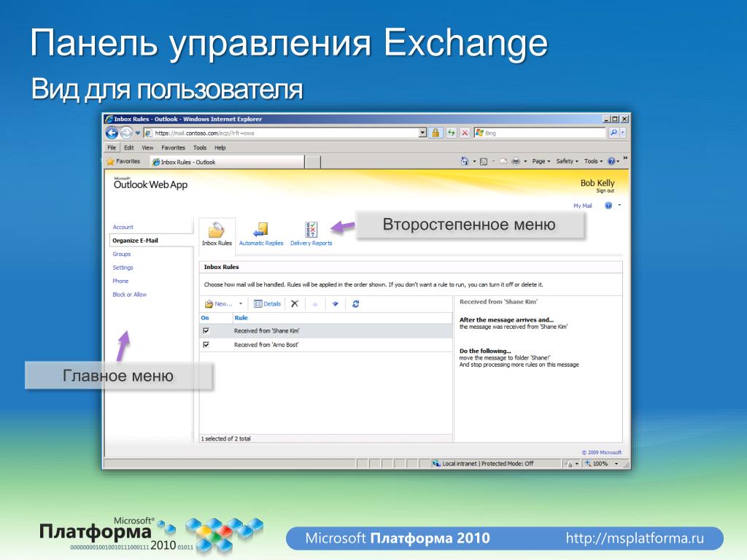This screenshot has width=747, height=560.
Task: Open the Edit menu
Action: (129, 147)
